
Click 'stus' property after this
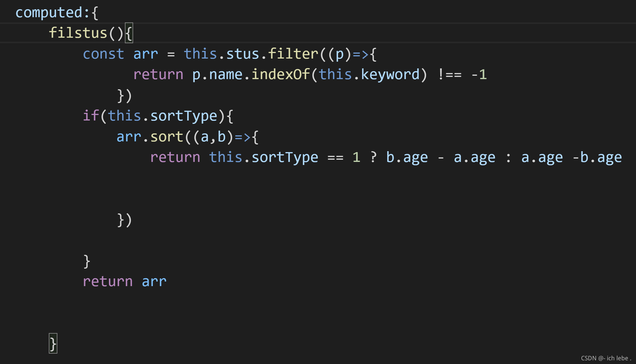pos(243,54)
